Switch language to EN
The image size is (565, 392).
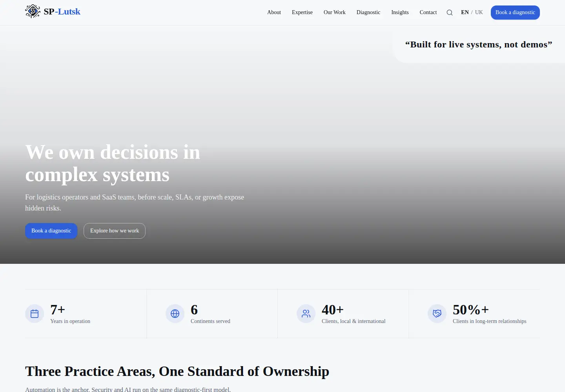click(x=465, y=13)
